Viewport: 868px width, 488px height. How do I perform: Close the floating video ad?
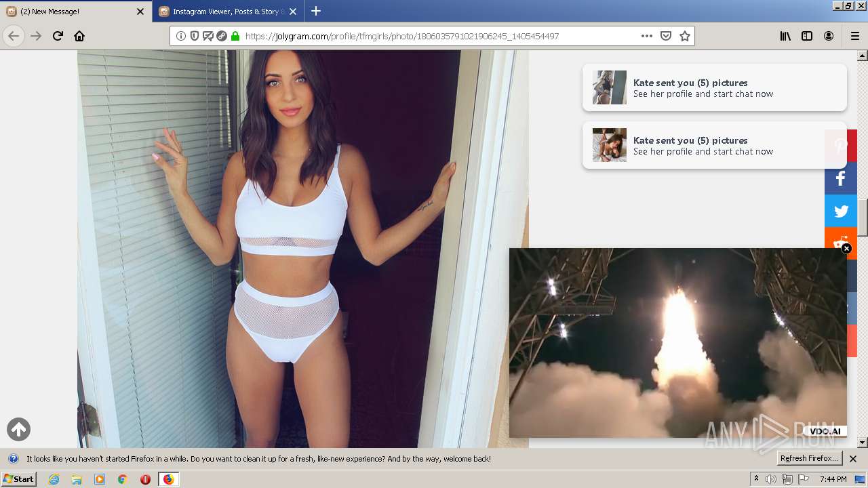pos(846,249)
